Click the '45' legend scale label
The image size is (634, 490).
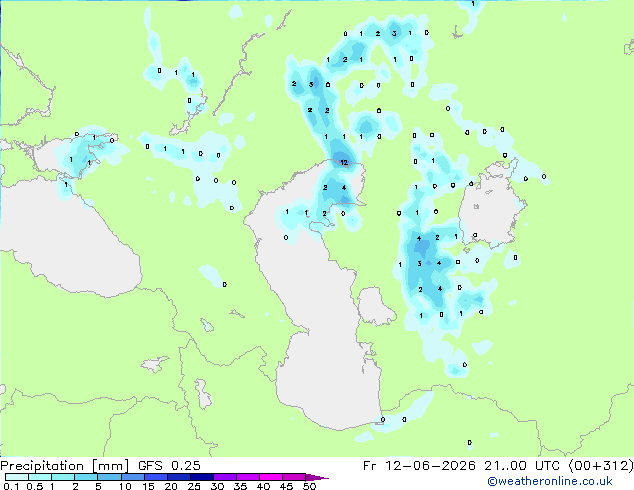(286, 486)
